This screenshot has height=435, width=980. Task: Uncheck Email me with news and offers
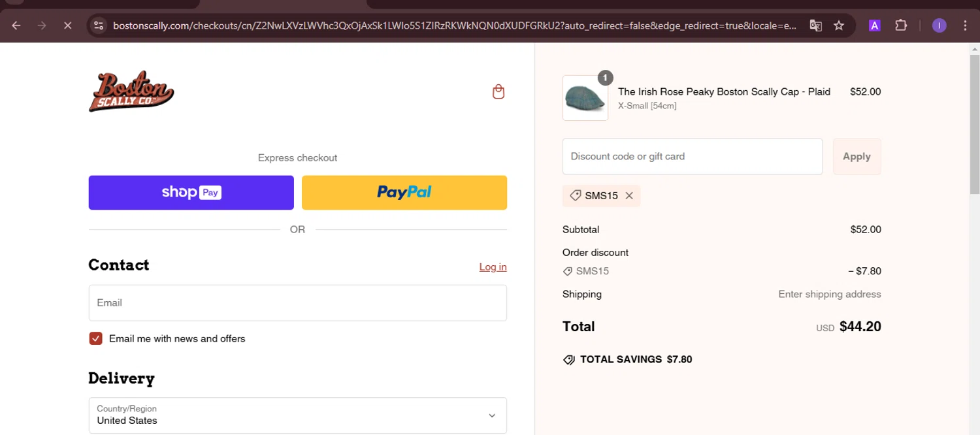point(96,338)
